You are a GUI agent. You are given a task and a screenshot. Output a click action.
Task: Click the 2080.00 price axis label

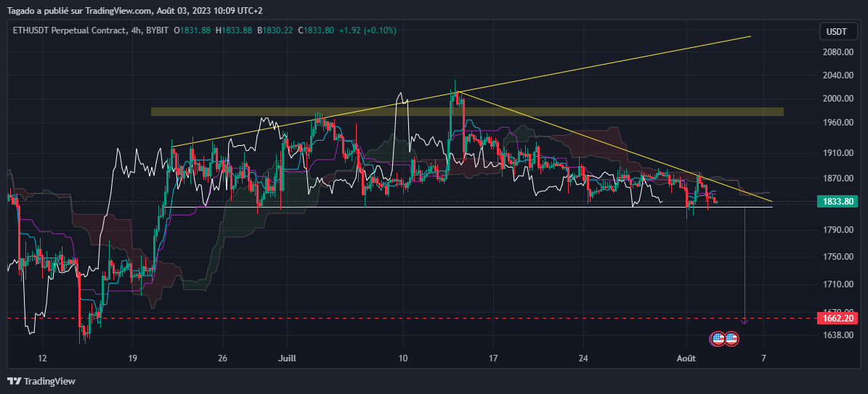837,52
